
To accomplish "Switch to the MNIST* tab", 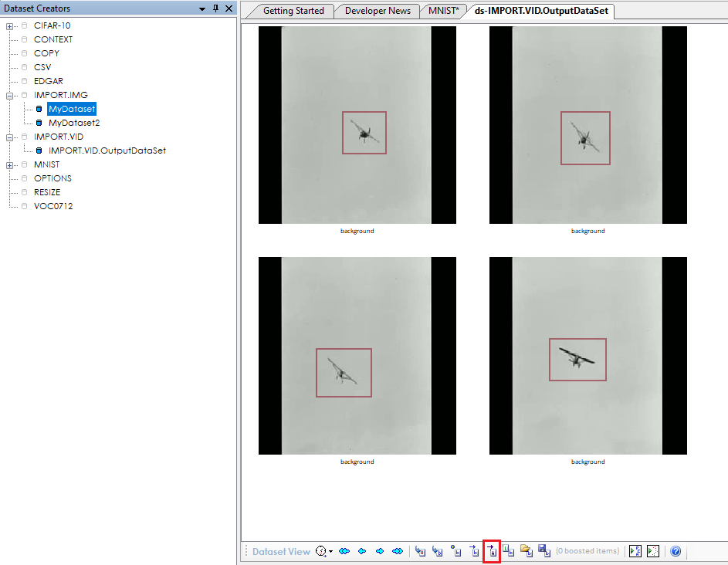I will point(443,11).
